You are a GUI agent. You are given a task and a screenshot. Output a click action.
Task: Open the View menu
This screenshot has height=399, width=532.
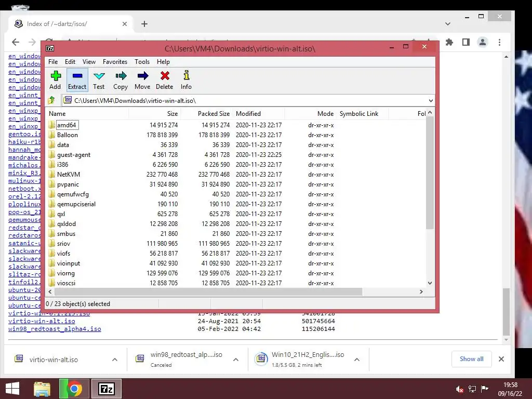coord(89,62)
